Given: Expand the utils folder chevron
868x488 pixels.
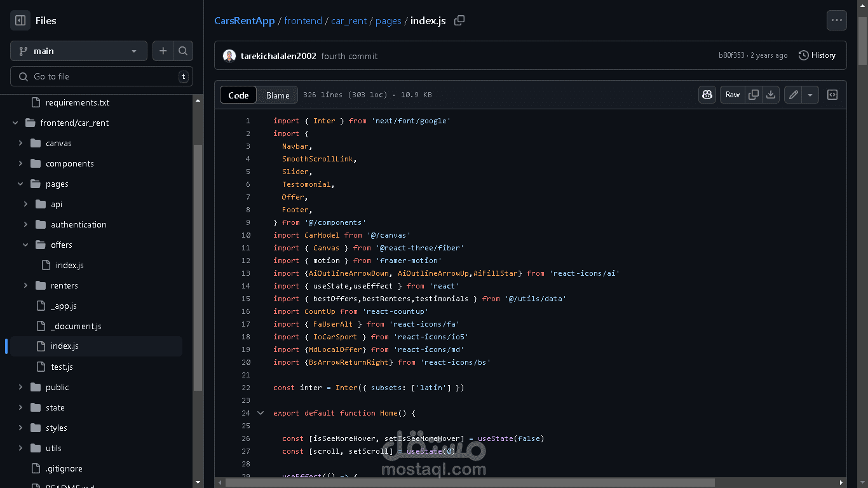Looking at the screenshot, I should [x=20, y=448].
